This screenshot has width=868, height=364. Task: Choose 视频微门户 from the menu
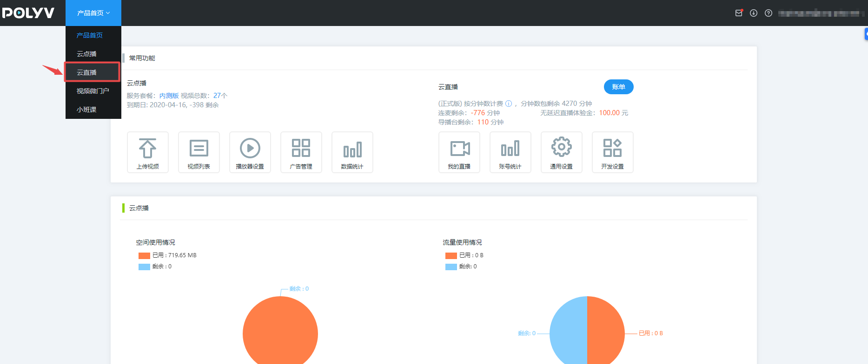(93, 91)
